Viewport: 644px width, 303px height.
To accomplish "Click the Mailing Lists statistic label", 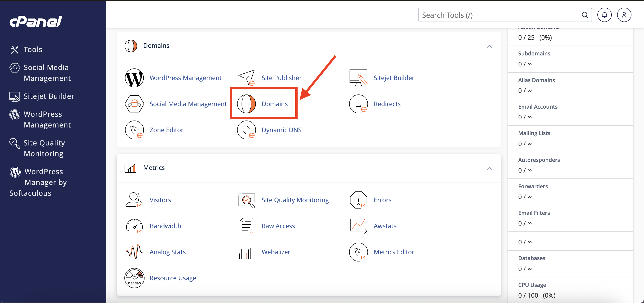I will tap(534, 133).
